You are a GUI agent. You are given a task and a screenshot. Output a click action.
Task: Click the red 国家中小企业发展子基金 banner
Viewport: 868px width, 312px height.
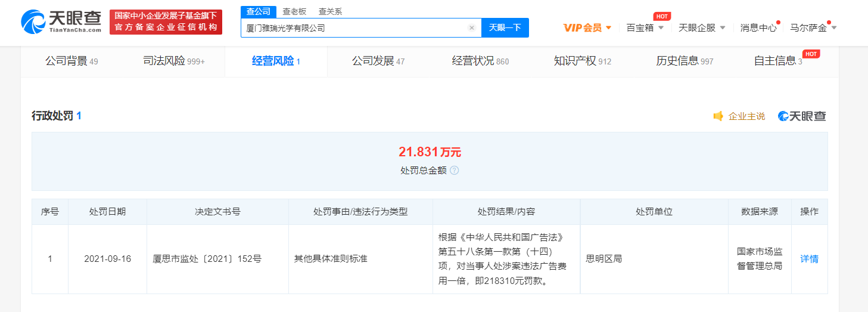point(166,22)
